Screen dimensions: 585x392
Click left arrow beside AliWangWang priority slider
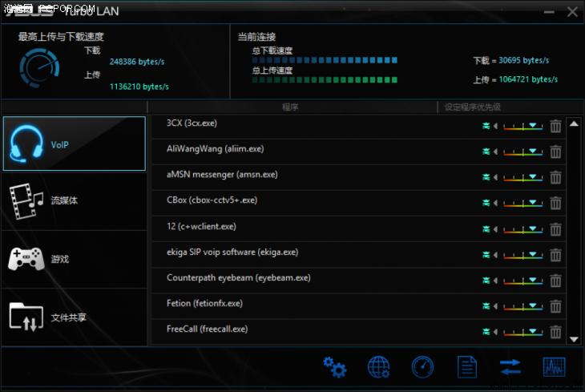[x=495, y=152]
